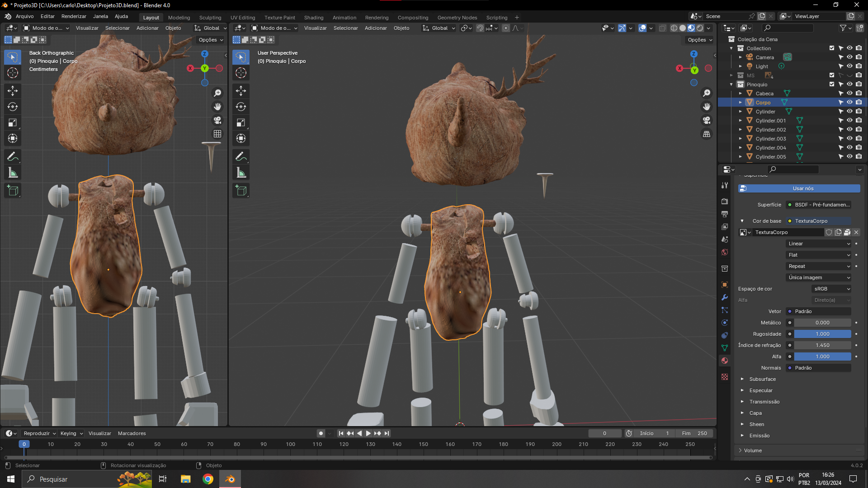The width and height of the screenshot is (868, 488).
Task: Select the Move tool in right viewport
Action: (241, 91)
